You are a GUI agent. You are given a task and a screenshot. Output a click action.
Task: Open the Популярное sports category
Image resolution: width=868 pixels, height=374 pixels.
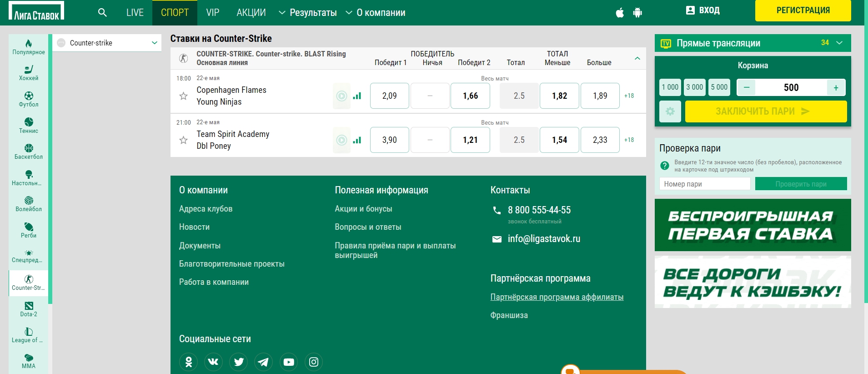(29, 47)
